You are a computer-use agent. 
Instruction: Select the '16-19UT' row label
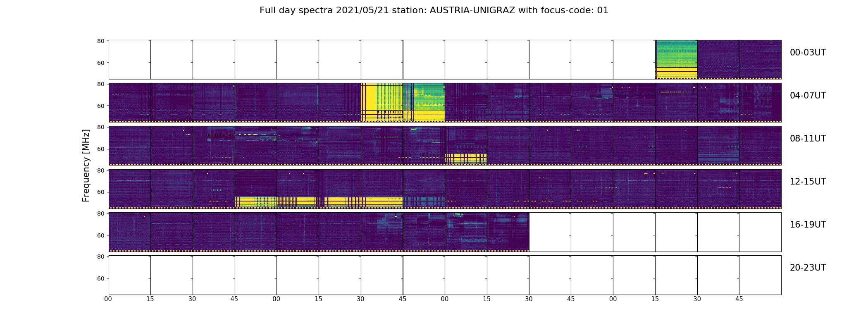(x=808, y=225)
